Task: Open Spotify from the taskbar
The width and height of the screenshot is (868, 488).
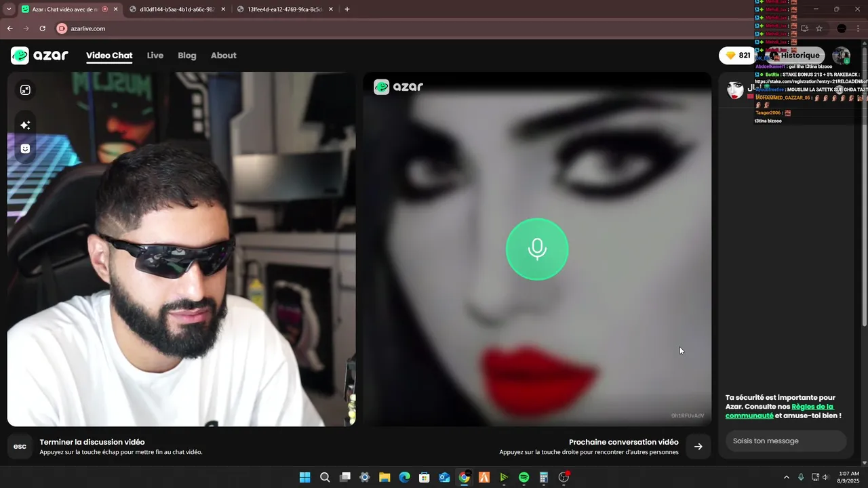Action: tap(524, 477)
